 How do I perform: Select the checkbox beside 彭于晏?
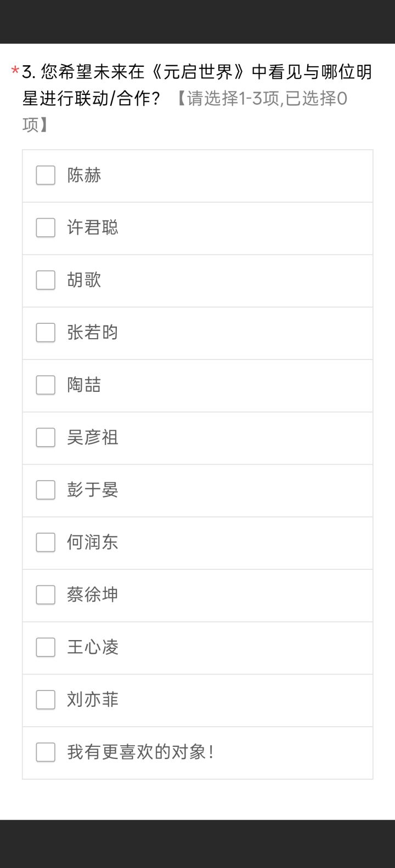click(x=46, y=490)
